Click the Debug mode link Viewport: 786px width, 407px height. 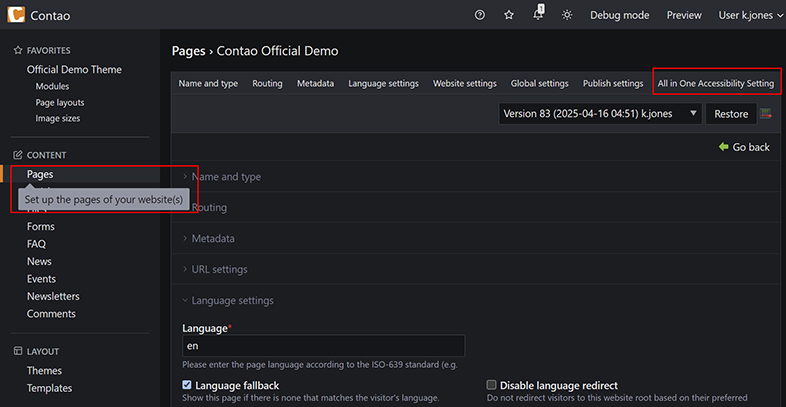tap(620, 15)
